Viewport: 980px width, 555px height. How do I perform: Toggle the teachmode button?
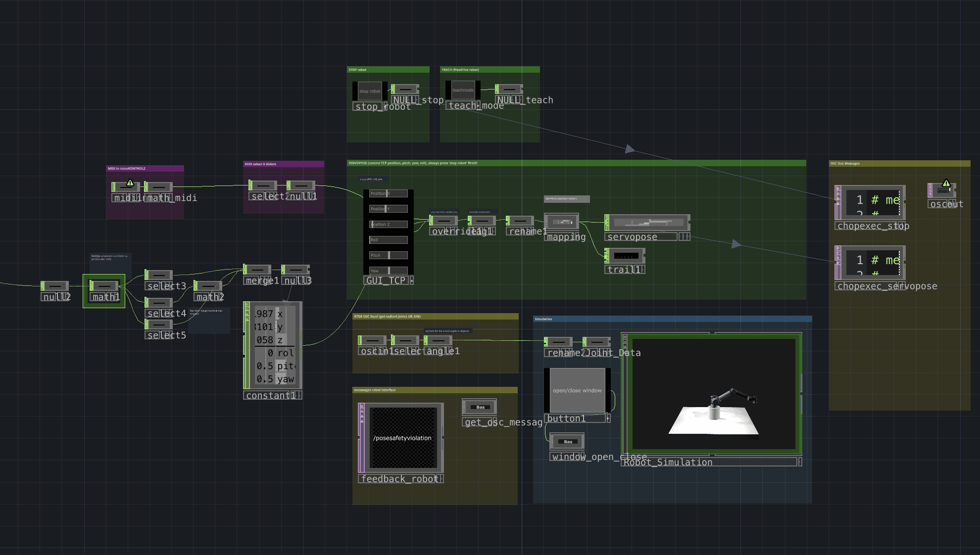[x=463, y=90]
